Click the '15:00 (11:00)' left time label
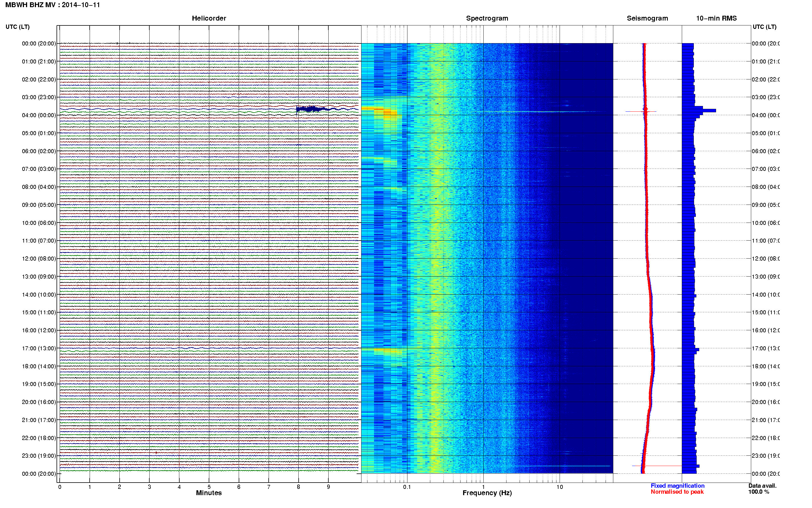This screenshot has height=508, width=812. pos(39,313)
